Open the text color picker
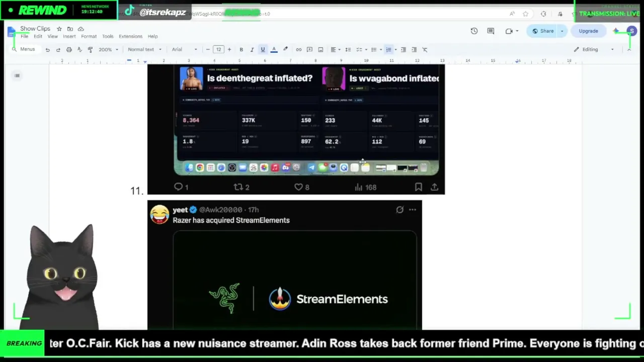This screenshot has height=362, width=644. tap(274, 50)
